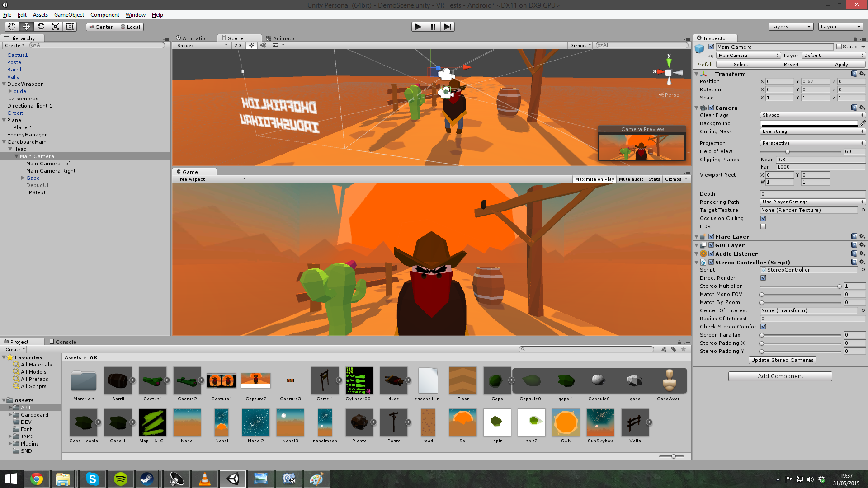
Task: Click Update Stereo Cameras button
Action: coord(782,360)
